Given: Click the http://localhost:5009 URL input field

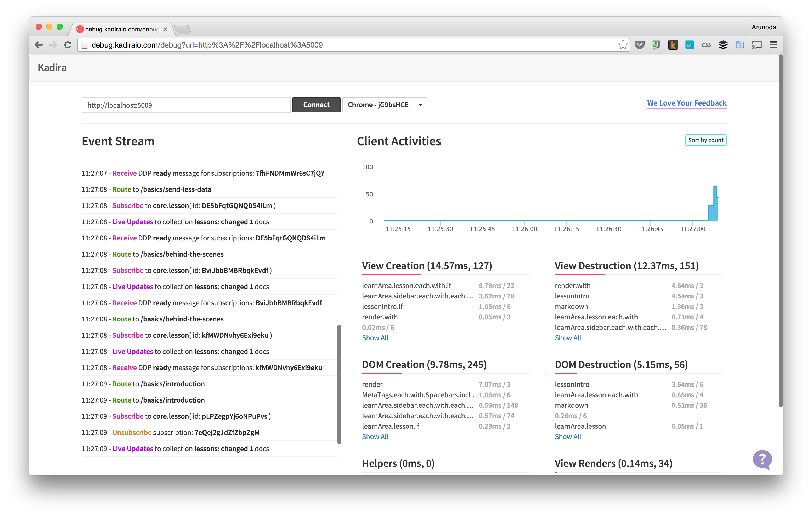Looking at the screenshot, I should pyautogui.click(x=185, y=105).
